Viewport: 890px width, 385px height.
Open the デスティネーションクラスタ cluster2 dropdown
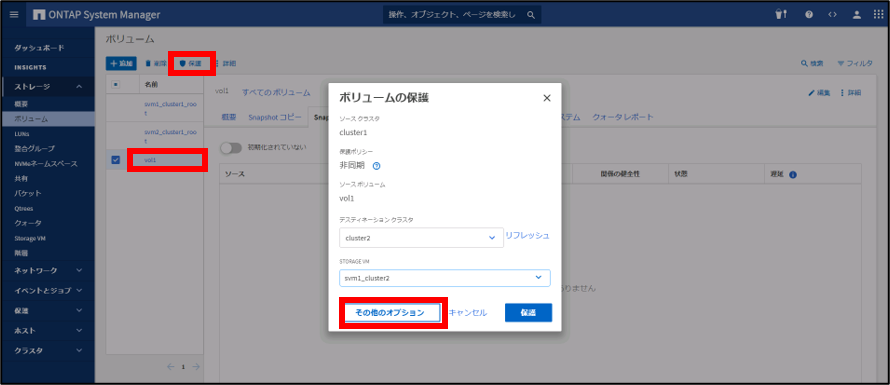pos(421,237)
